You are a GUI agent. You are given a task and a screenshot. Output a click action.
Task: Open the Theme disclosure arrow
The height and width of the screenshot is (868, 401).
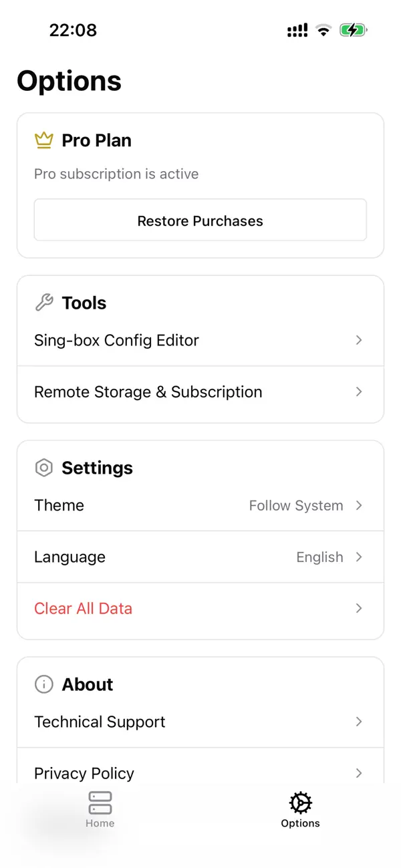tap(359, 506)
